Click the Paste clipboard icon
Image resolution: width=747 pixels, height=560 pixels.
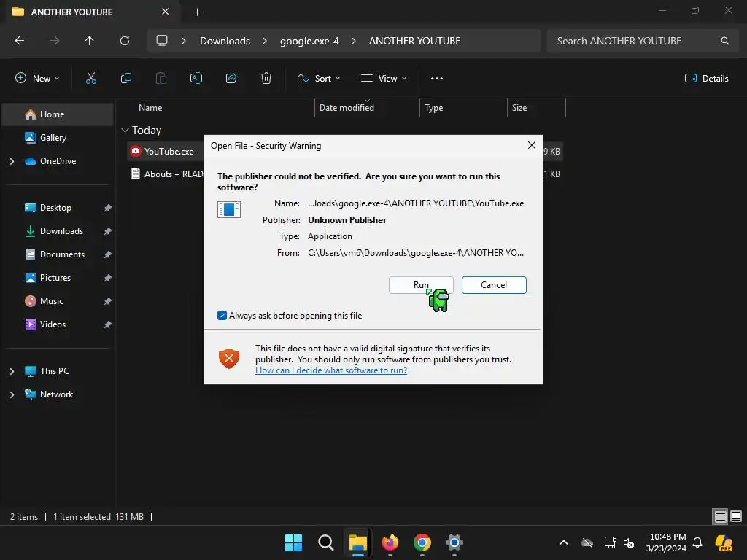161,79
